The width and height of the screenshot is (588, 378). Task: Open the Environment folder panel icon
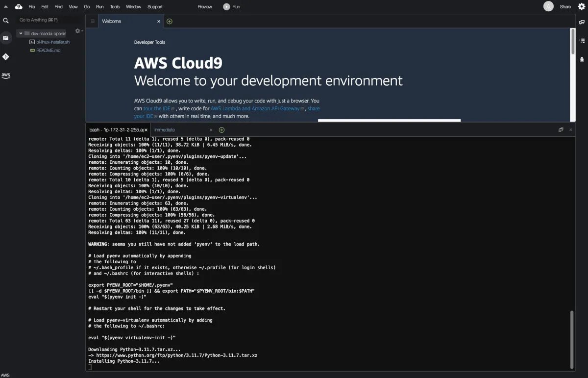click(x=6, y=38)
